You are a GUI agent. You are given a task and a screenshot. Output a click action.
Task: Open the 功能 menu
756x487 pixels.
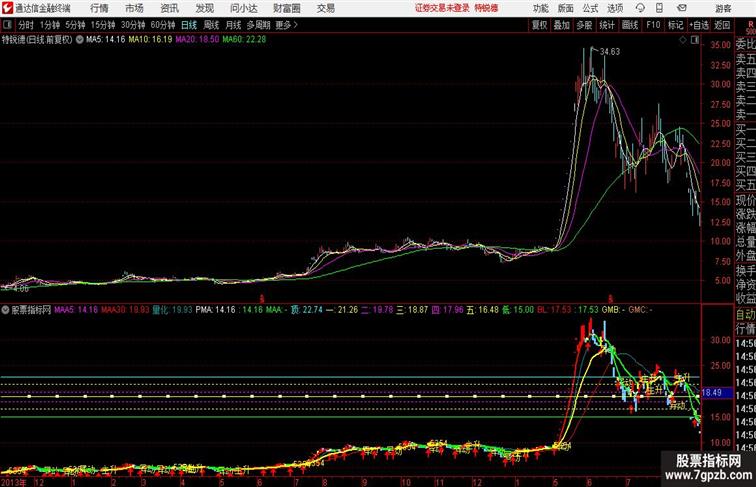tap(540, 8)
